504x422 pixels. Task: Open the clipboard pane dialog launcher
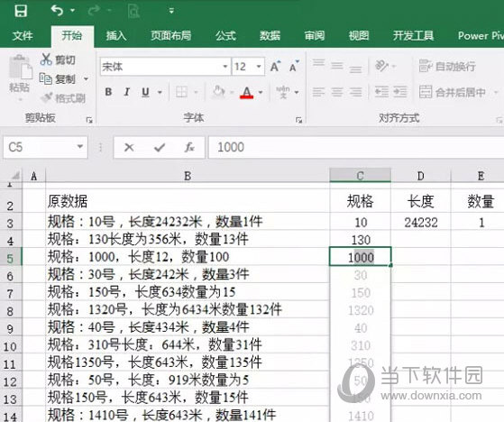click(x=89, y=120)
